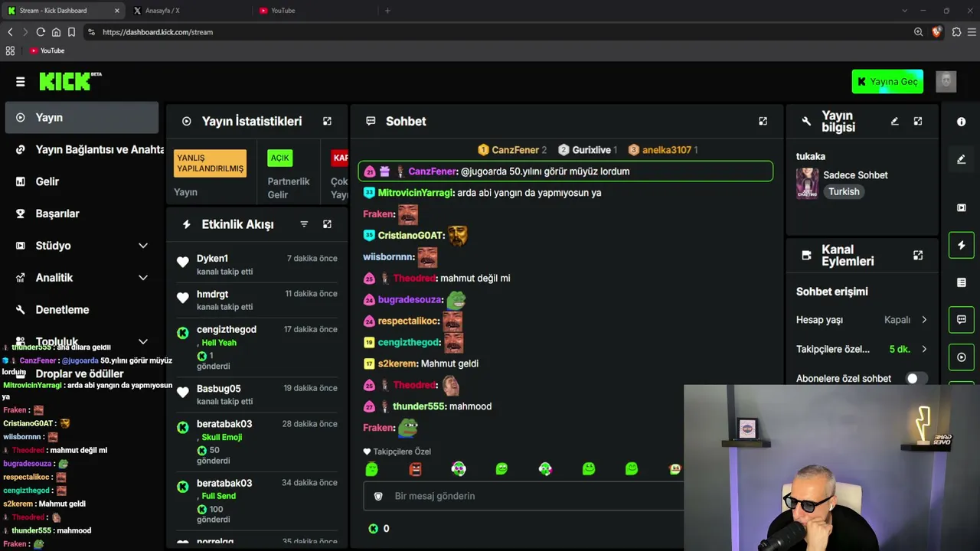
Task: Click the shield icon in the message box
Action: (x=378, y=496)
